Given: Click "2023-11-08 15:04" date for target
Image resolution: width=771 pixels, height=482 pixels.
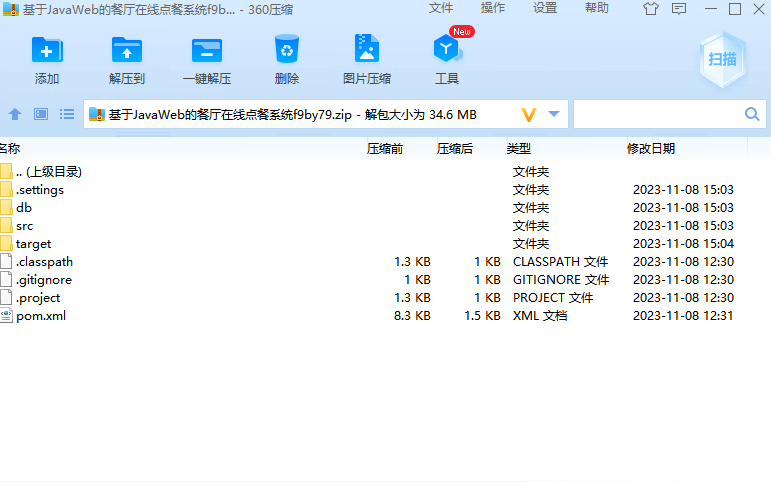Looking at the screenshot, I should (x=683, y=243).
